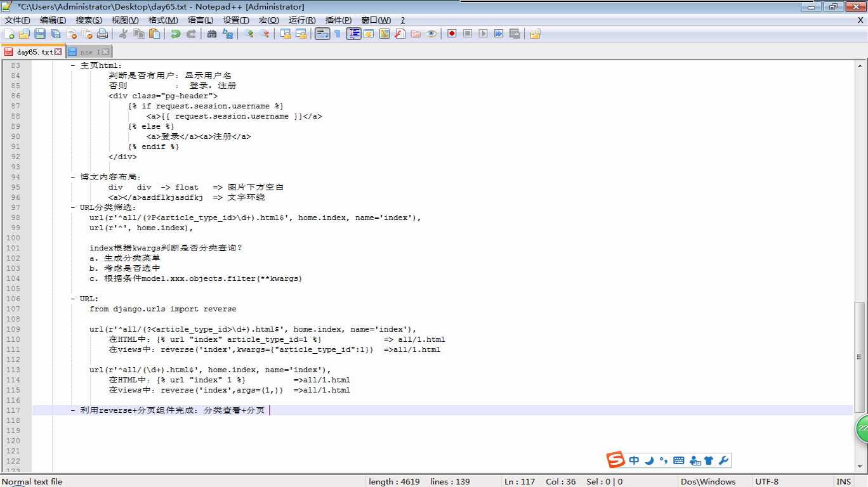The image size is (868, 487).
Task: Click the Sogou S logo on the IME bar
Action: click(x=615, y=460)
